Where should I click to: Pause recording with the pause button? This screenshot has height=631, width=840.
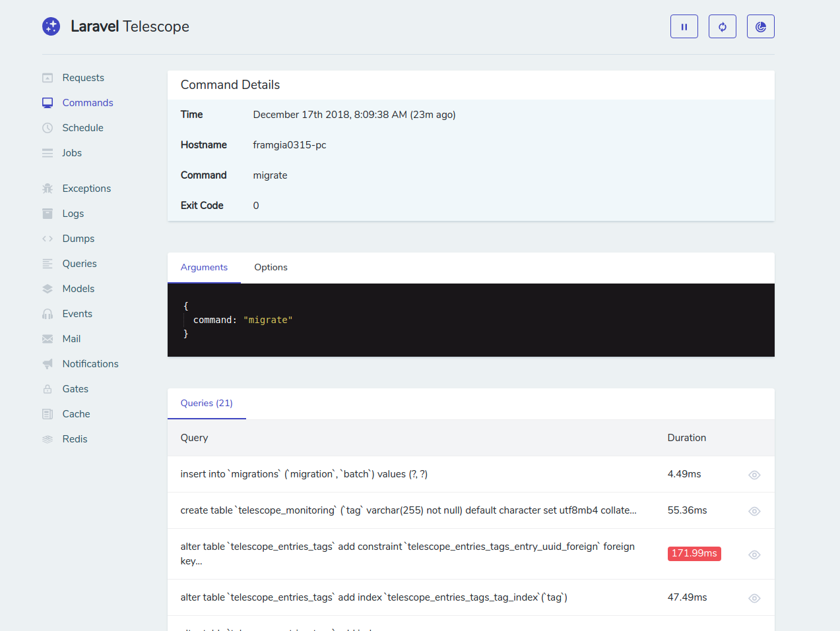684,26
